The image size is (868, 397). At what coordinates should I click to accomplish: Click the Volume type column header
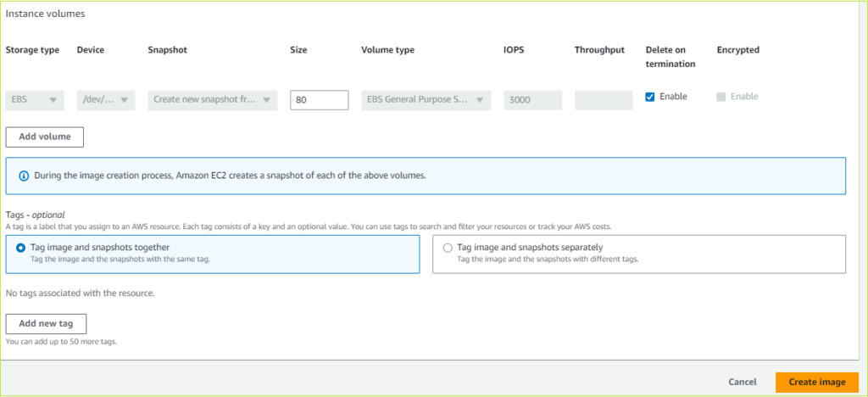tap(387, 50)
